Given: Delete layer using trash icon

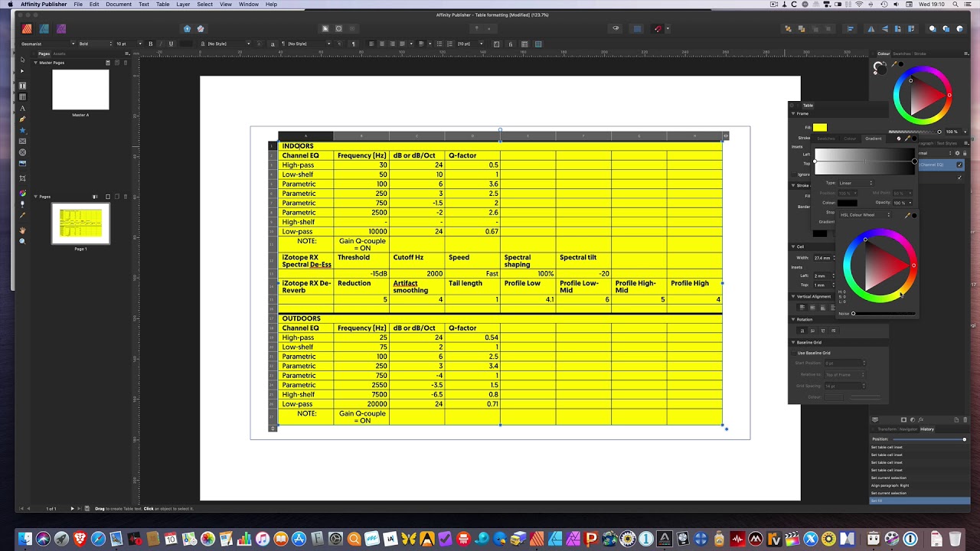Looking at the screenshot, I should 965,419.
